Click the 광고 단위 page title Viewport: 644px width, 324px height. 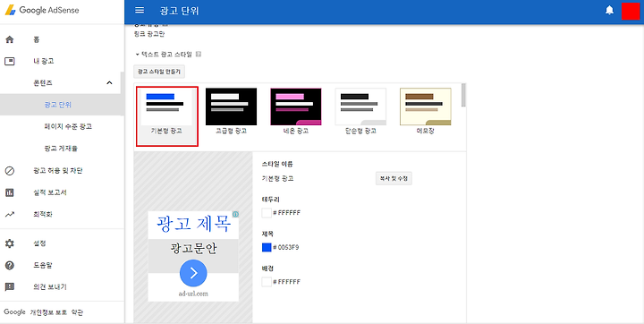tap(179, 11)
